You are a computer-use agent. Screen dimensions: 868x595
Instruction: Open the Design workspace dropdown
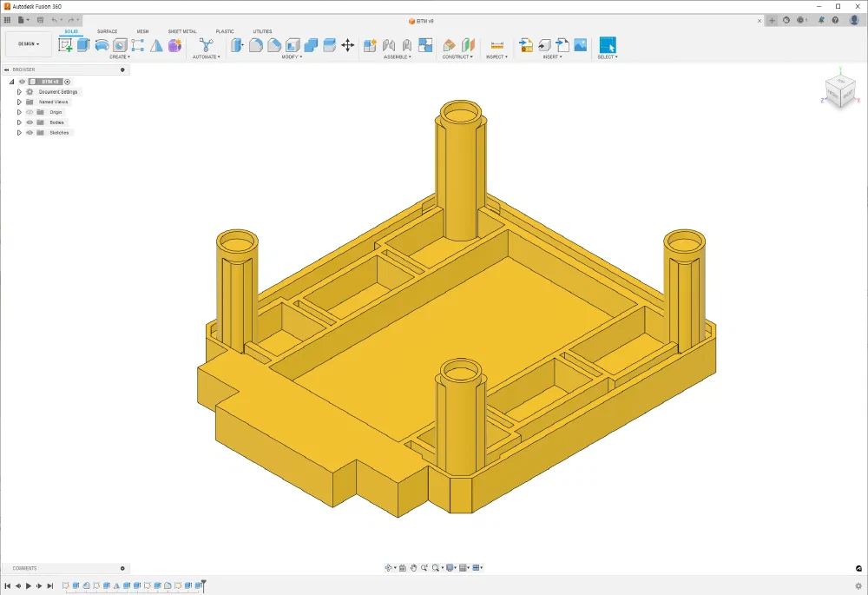(x=29, y=44)
